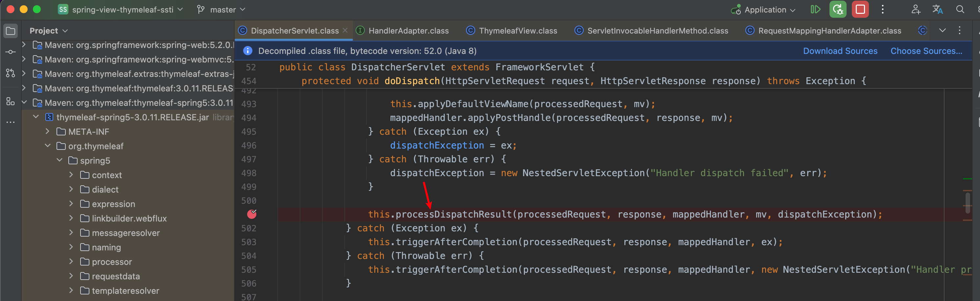Image resolution: width=980 pixels, height=301 pixels.
Task: Expand the expression package
Action: [71, 204]
